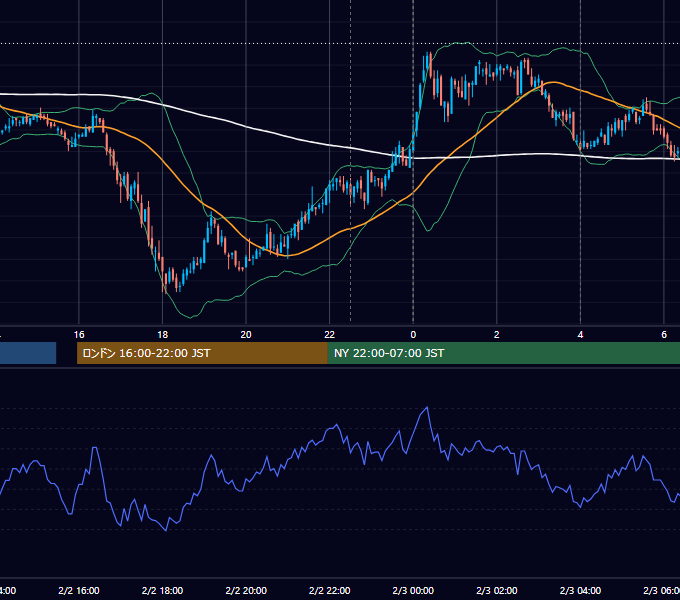Click the blue session bar before London
The height and width of the screenshot is (600, 680).
pos(28,353)
